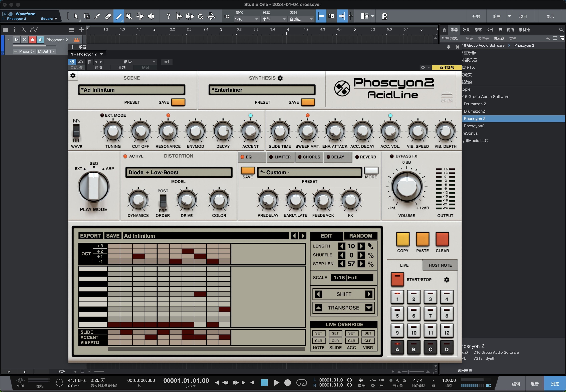Open quantize 1/16 dropdown
Image resolution: width=566 pixels, height=392 pixels.
coord(246,19)
